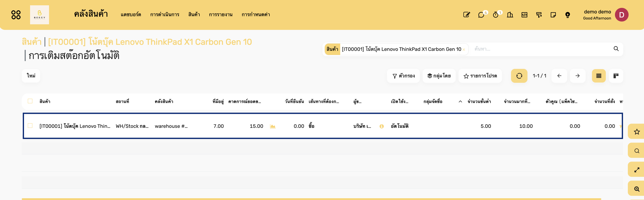The width and height of the screenshot is (644, 200).
Task: Sort by คลังสินค้า column header
Action: pyautogui.click(x=164, y=101)
